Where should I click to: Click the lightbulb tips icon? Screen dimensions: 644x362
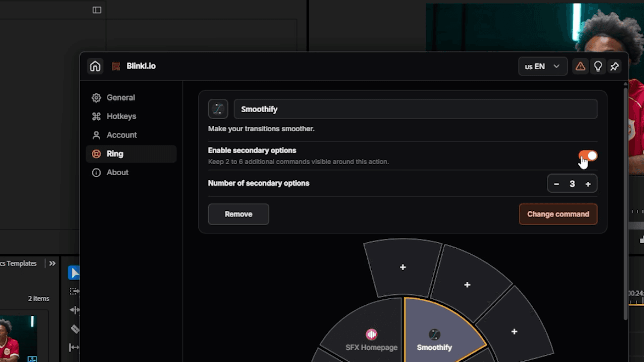click(x=598, y=66)
